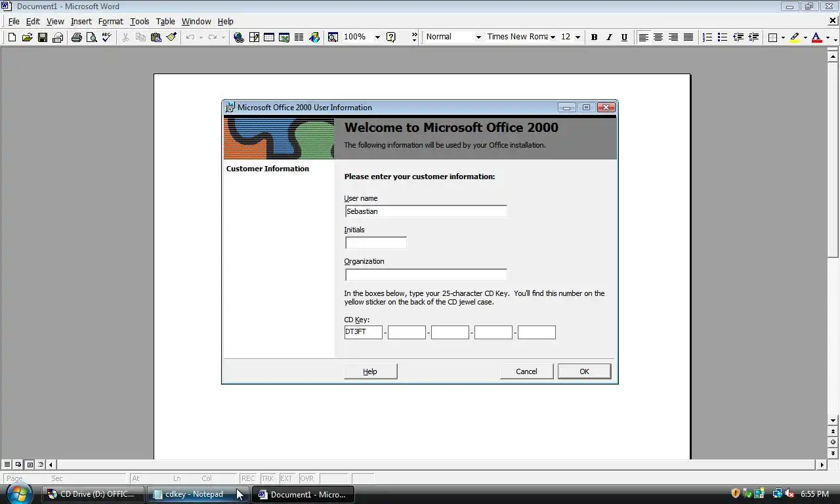840x504 pixels.
Task: Open the Format menu
Action: [x=111, y=22]
